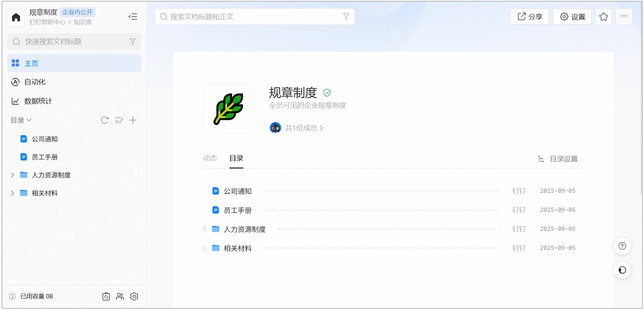Add a new item with the plus icon
The image size is (644, 310).
[133, 120]
